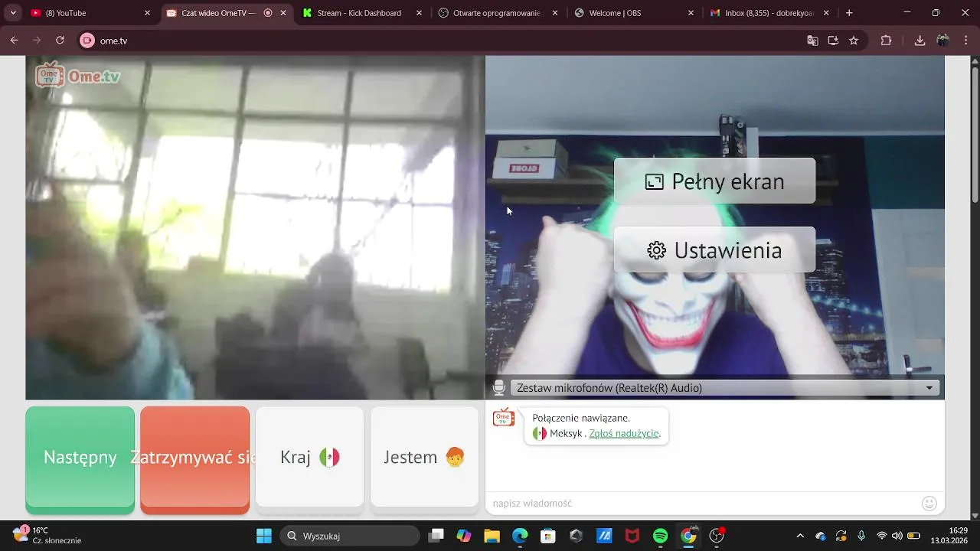The width and height of the screenshot is (980, 551).
Task: Open Microsoft Edge from taskbar
Action: click(520, 536)
